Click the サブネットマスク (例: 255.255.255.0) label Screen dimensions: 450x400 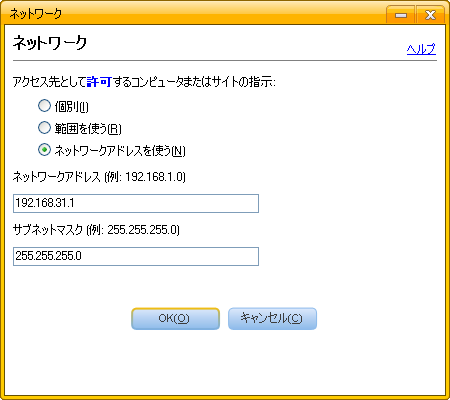click(x=96, y=230)
